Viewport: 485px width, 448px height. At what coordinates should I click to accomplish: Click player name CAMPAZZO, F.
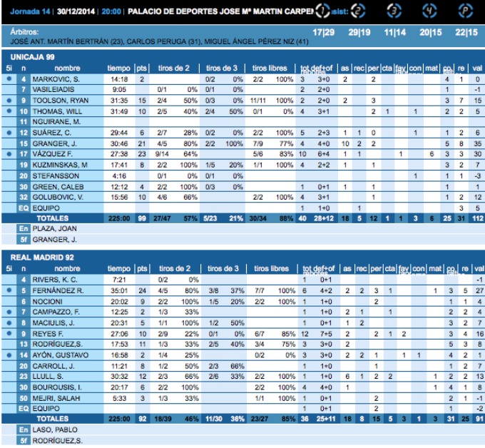pos(56,312)
